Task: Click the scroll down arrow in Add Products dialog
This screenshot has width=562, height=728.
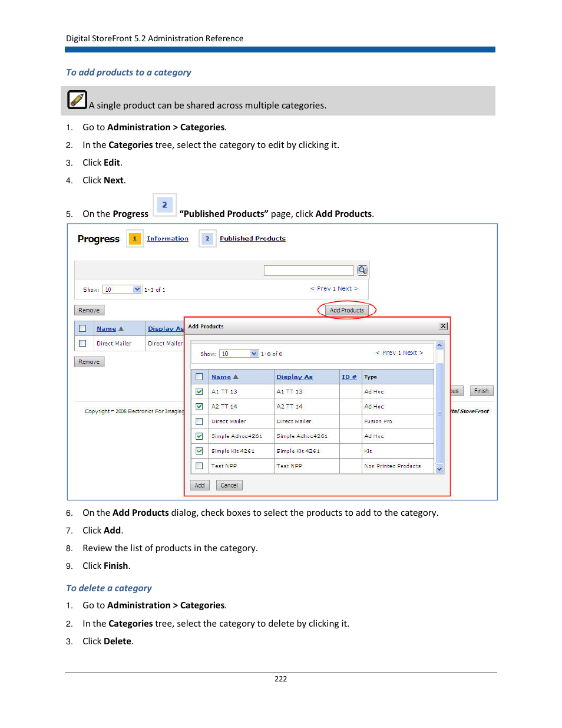Action: point(439,469)
